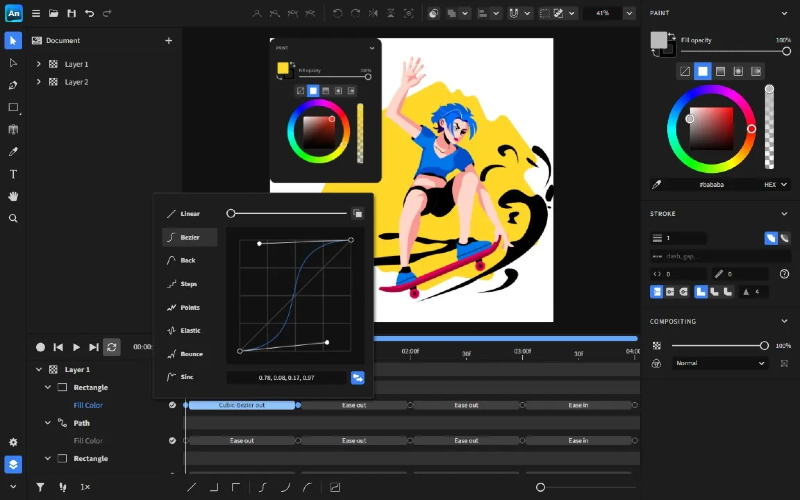This screenshot has width=800, height=500.
Task: Select Fill Color property under Rectangle
Action: (x=88, y=405)
